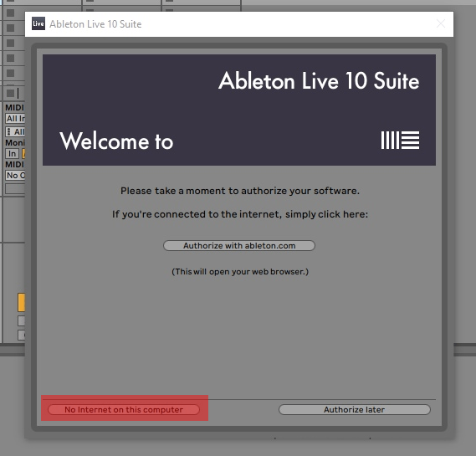Click the Welcome to heading

point(116,141)
